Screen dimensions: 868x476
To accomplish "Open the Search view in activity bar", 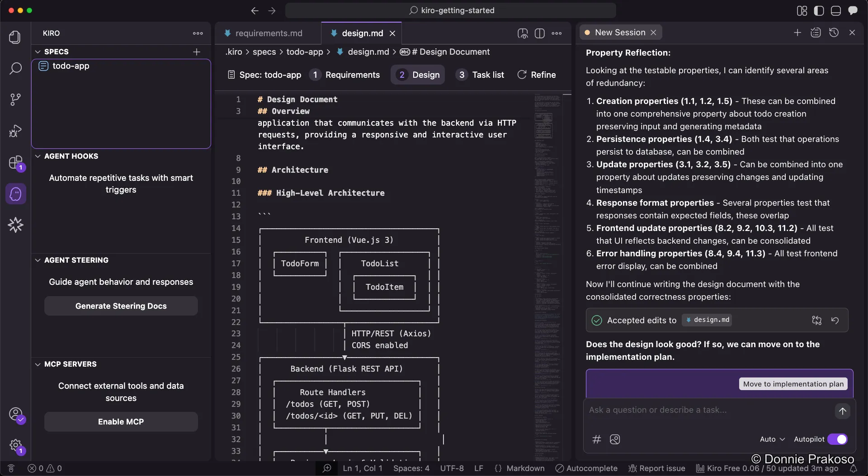I will tap(15, 68).
